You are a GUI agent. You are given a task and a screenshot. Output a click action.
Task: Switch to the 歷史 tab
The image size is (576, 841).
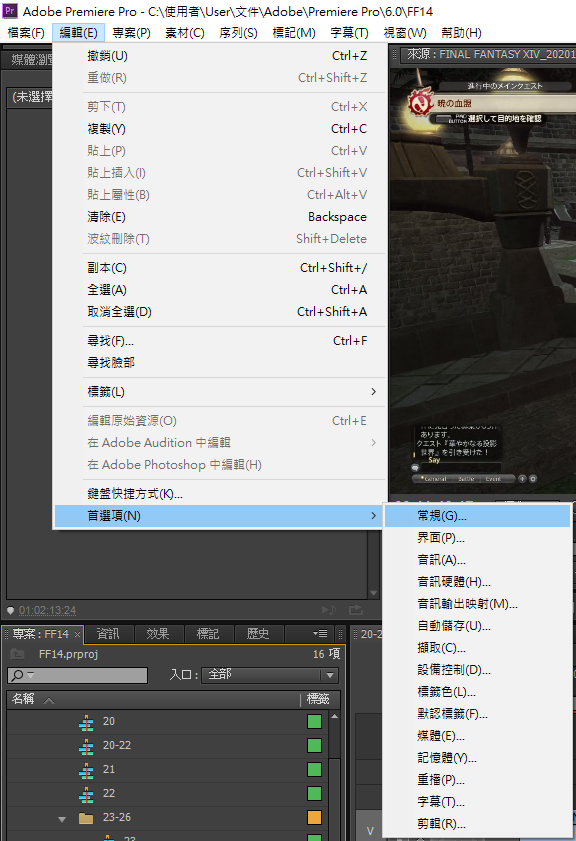tap(258, 634)
